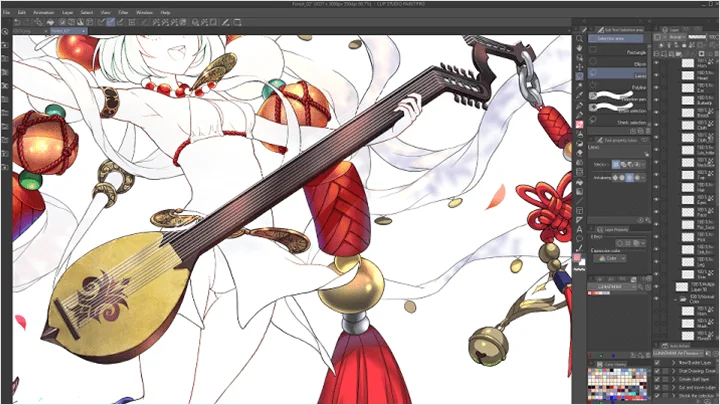Screen dimensions: 720x405
Task: Select the Hand move tool
Action: coord(579,48)
